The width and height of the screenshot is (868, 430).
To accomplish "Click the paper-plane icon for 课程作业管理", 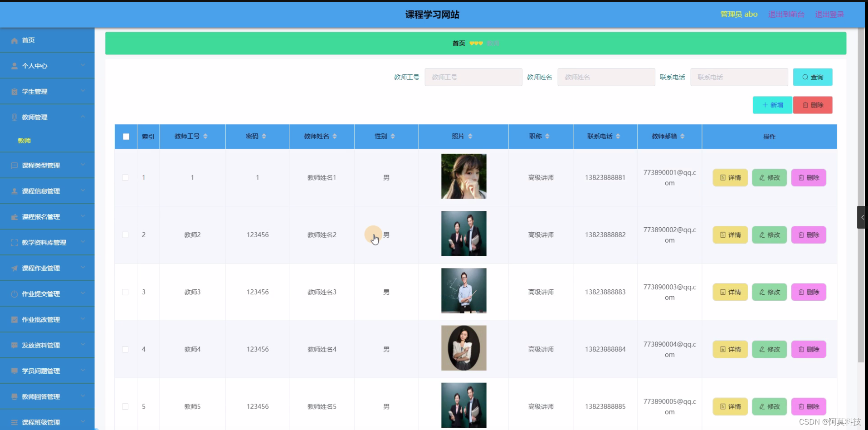I will 14,268.
